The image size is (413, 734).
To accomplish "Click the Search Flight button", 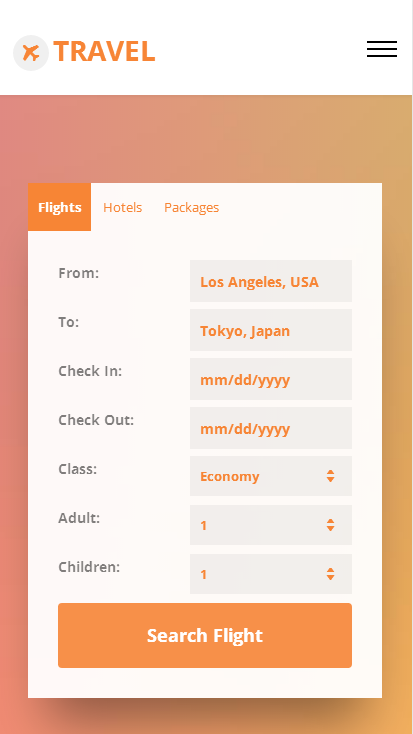I will (x=205, y=635).
